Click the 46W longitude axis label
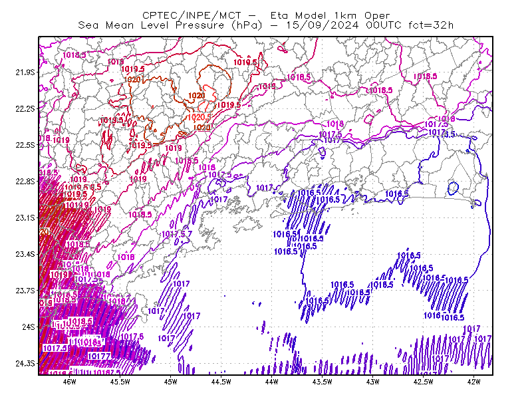Viewport: 532px width, 411px height. pyautogui.click(x=70, y=382)
